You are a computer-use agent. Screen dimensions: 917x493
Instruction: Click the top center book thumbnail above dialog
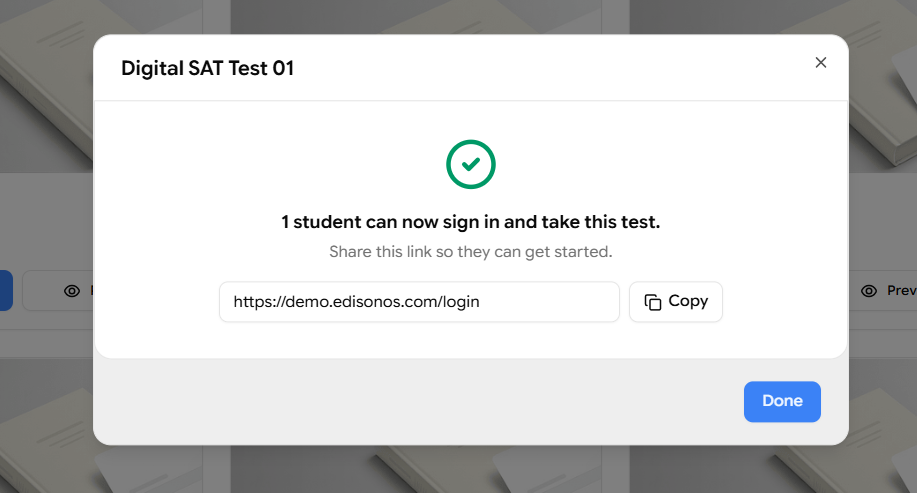pyautogui.click(x=415, y=16)
